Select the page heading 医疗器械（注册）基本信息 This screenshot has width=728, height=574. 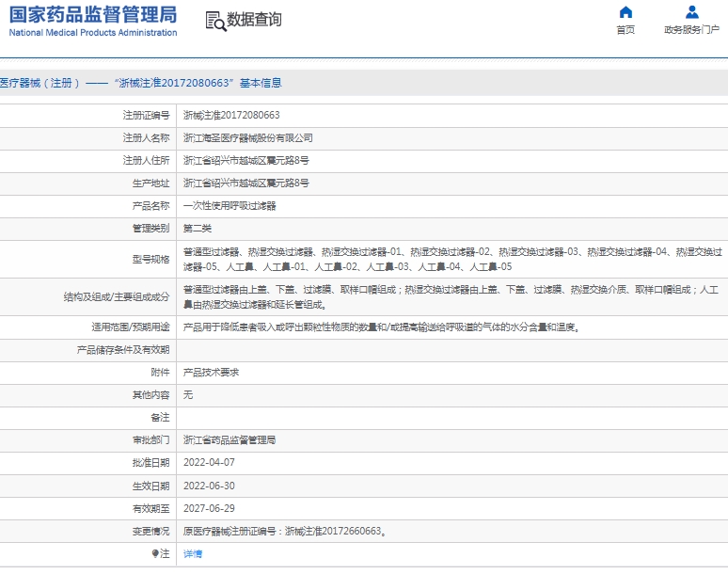click(141, 83)
